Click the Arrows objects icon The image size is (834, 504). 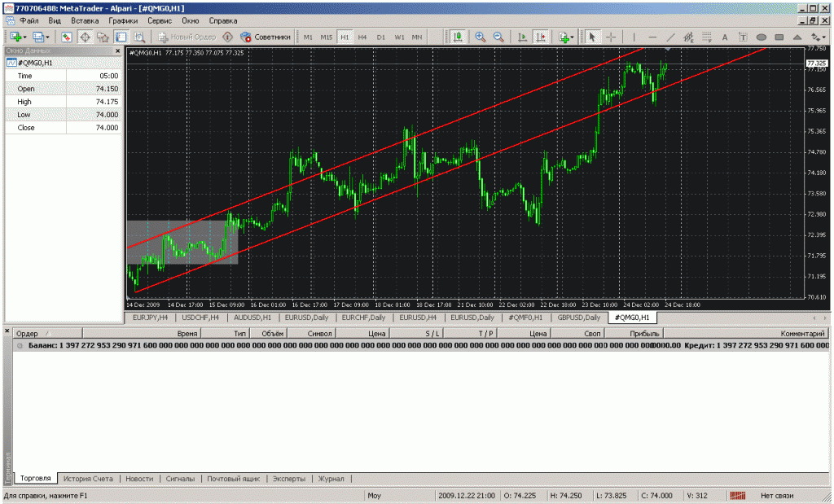coord(814,37)
